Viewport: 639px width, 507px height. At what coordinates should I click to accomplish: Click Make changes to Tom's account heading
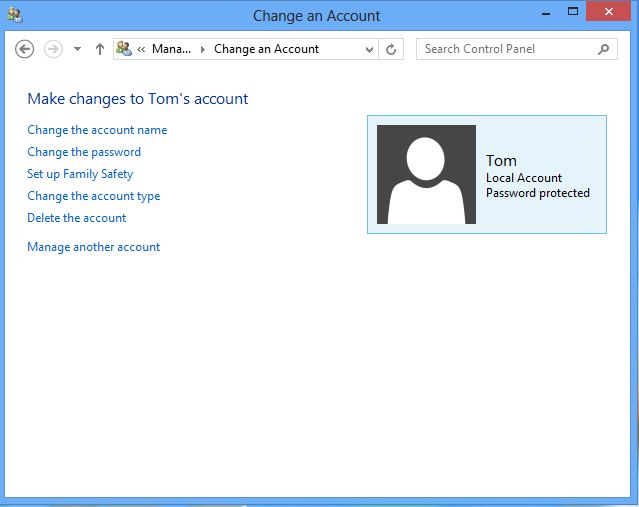pyautogui.click(x=138, y=99)
